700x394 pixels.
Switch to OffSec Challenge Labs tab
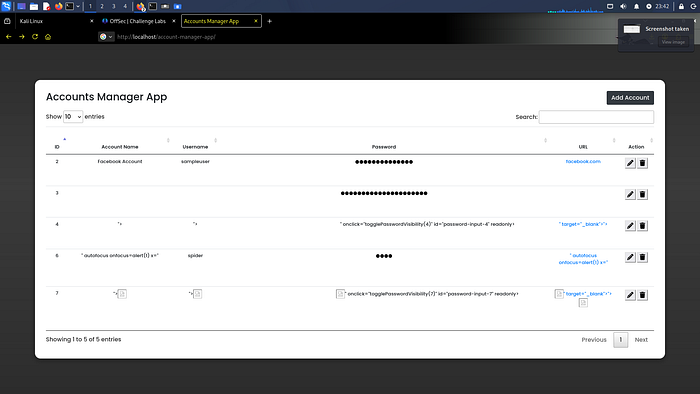coord(138,21)
